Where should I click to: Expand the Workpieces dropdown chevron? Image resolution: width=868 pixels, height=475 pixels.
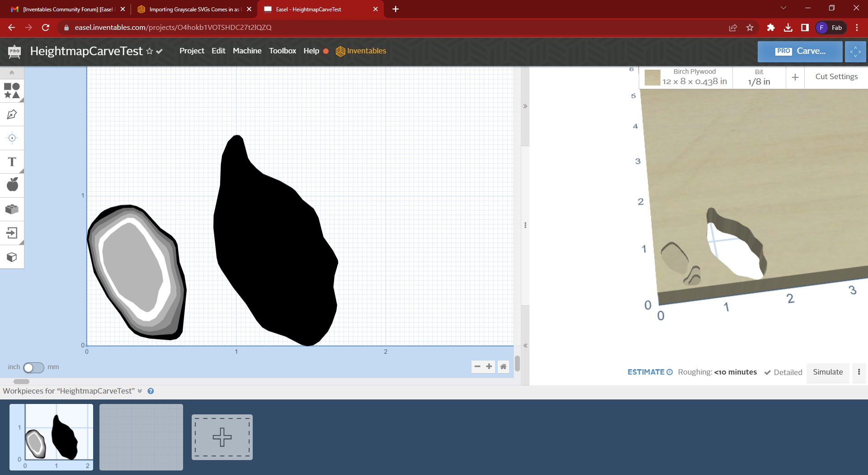click(140, 391)
